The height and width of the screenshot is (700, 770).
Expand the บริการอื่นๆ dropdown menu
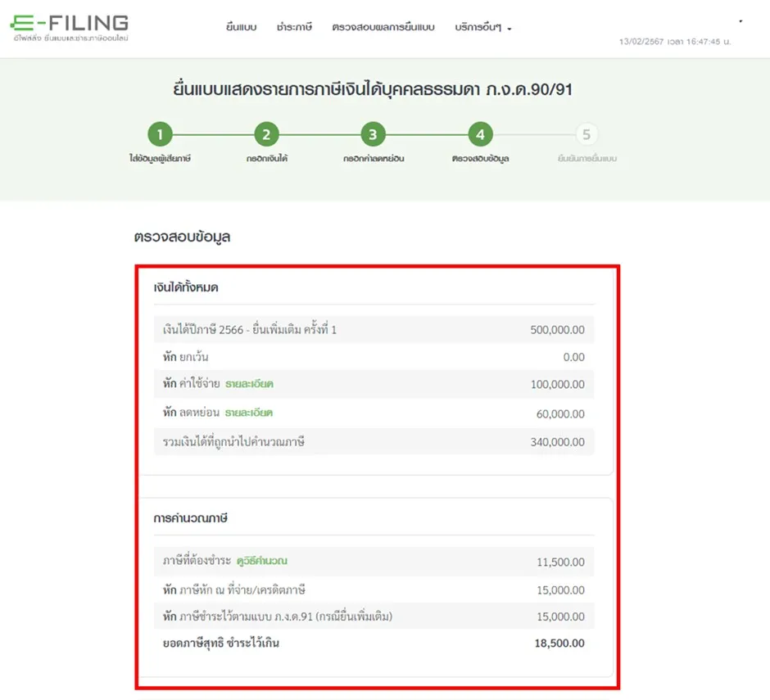tap(483, 28)
